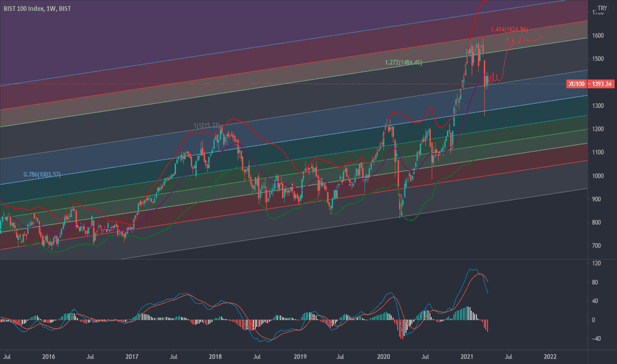
Task: Select the 0.786(1003.57) Fibonacci level label
Action: pos(42,174)
